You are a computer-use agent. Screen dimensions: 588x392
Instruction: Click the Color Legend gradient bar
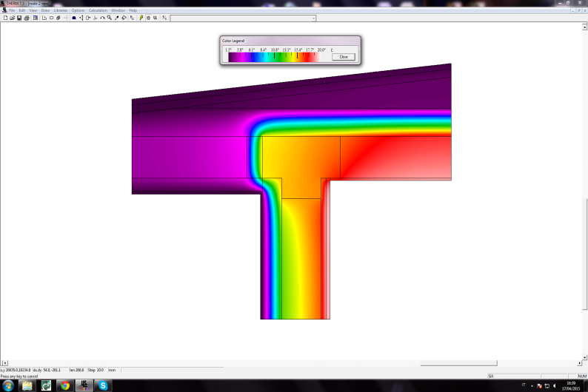(273, 57)
